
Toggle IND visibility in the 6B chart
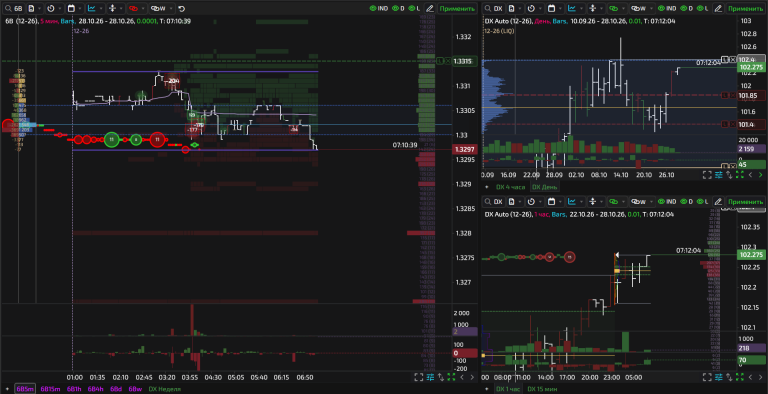point(379,8)
